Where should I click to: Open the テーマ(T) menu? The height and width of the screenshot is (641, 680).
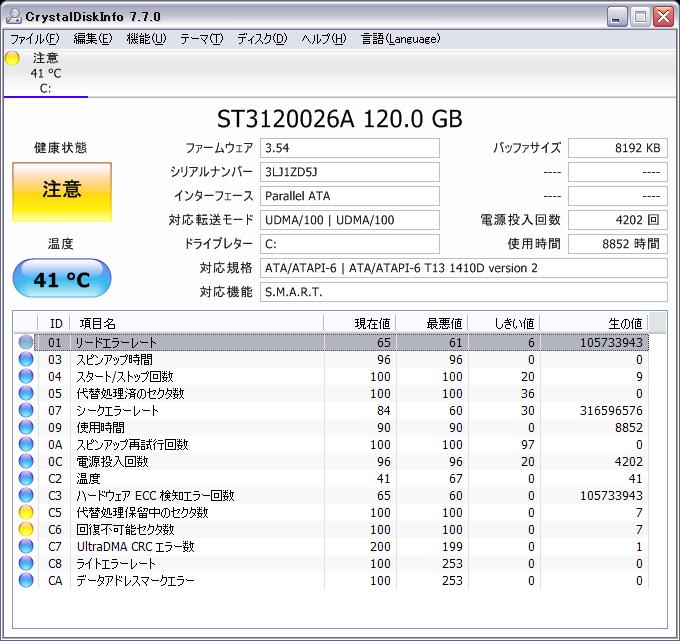pos(201,39)
